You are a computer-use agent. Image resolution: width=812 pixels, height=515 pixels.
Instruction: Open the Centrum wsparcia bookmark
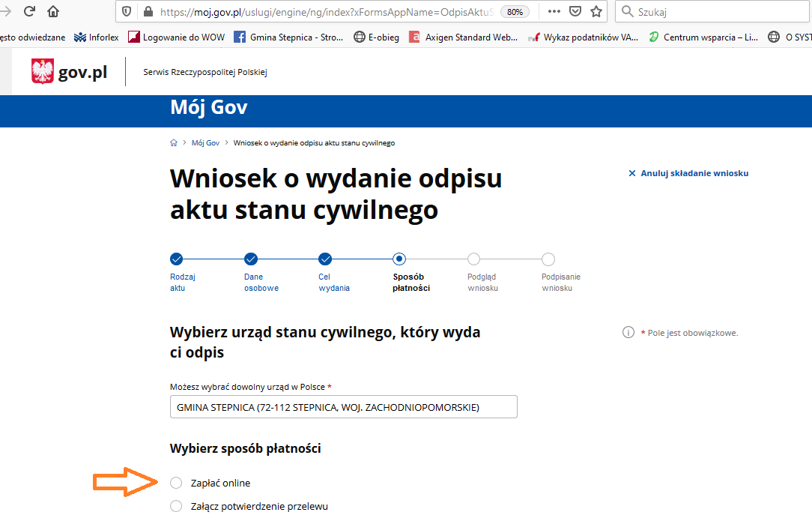[x=703, y=37]
